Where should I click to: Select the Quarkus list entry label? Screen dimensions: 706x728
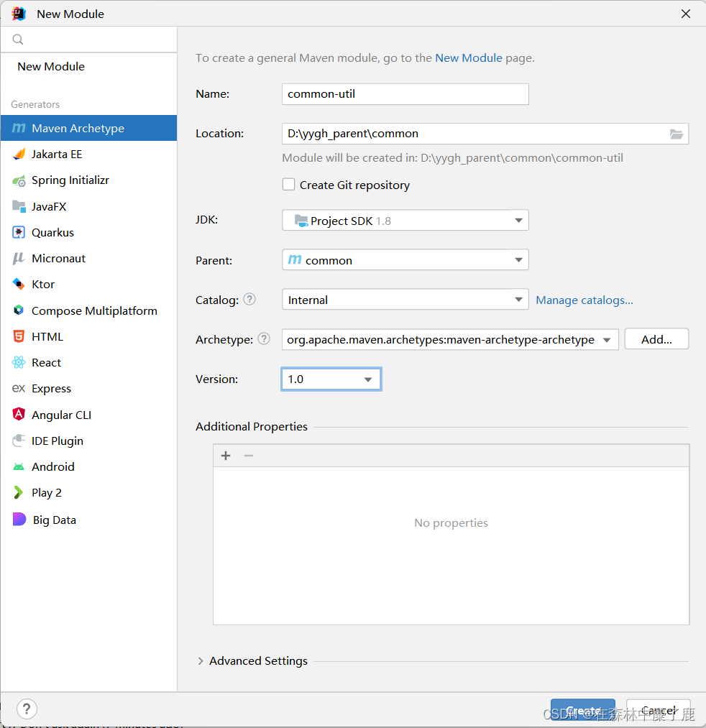(52, 233)
